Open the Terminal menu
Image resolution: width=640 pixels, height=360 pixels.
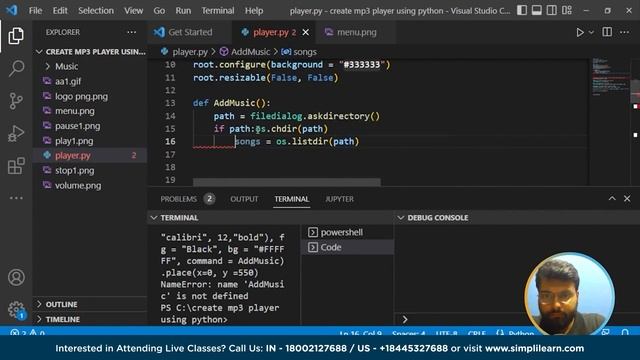click(x=218, y=10)
